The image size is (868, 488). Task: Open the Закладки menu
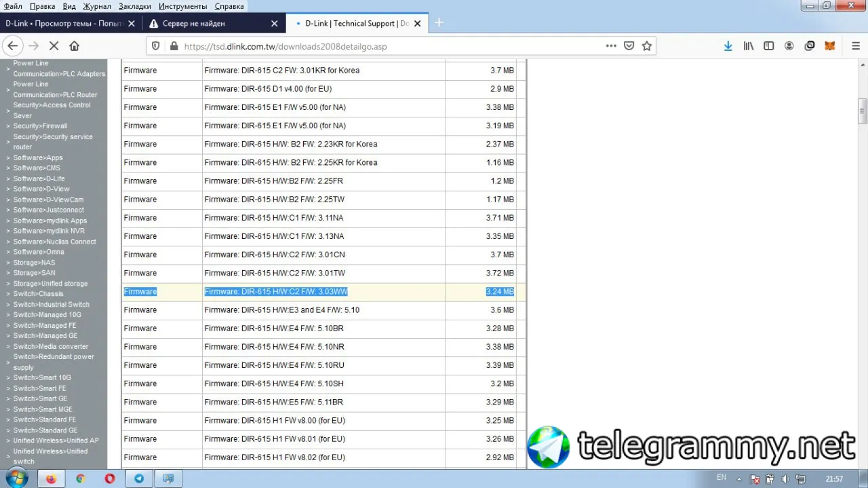click(x=134, y=6)
